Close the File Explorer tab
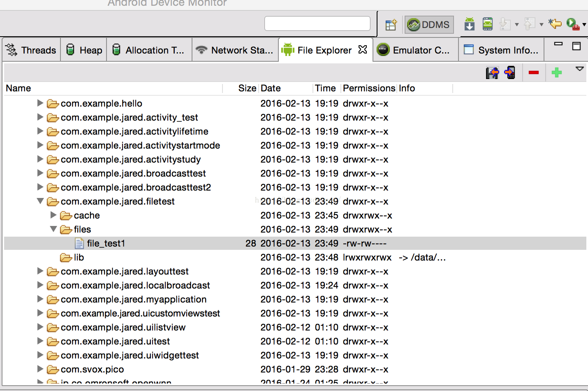The height and width of the screenshot is (391, 588). [363, 49]
